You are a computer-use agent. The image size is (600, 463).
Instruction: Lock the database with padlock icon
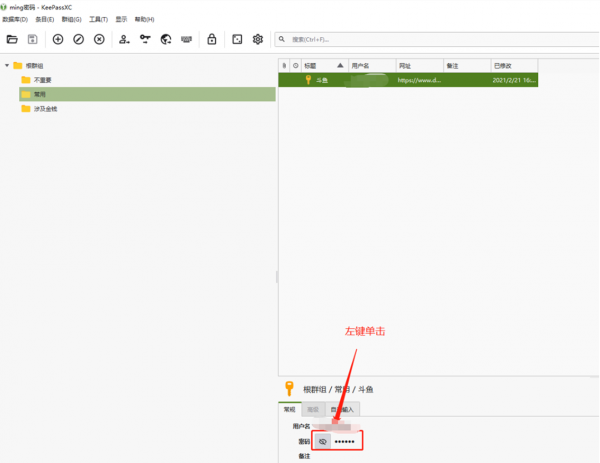click(x=212, y=39)
